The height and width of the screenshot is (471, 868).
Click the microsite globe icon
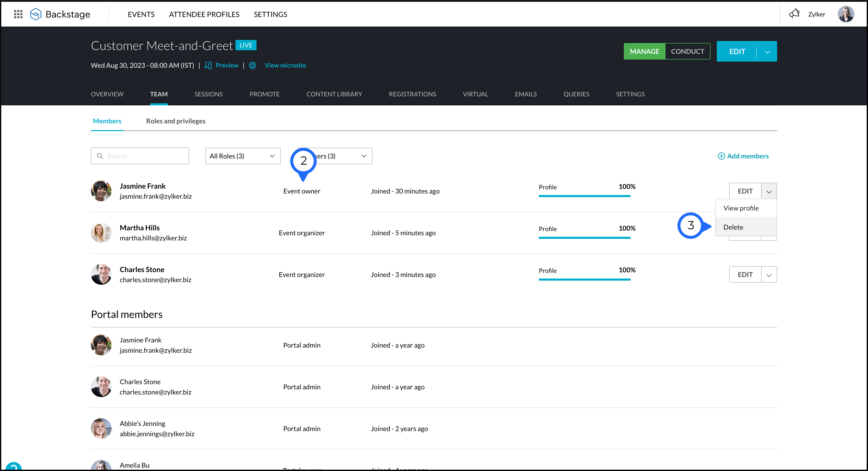(x=252, y=65)
